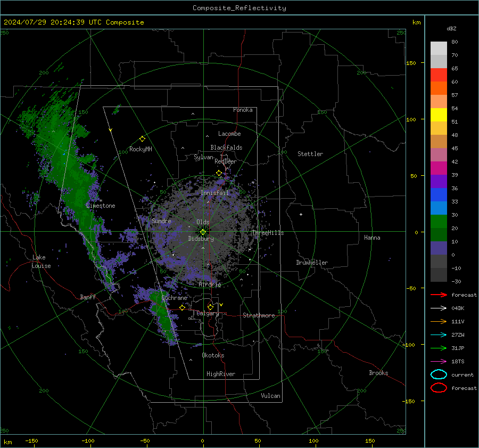
Task: Click the RockyMH label
Action: 141,149
